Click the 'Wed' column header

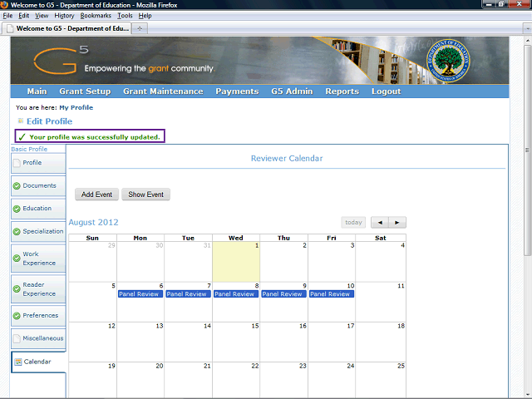click(236, 238)
